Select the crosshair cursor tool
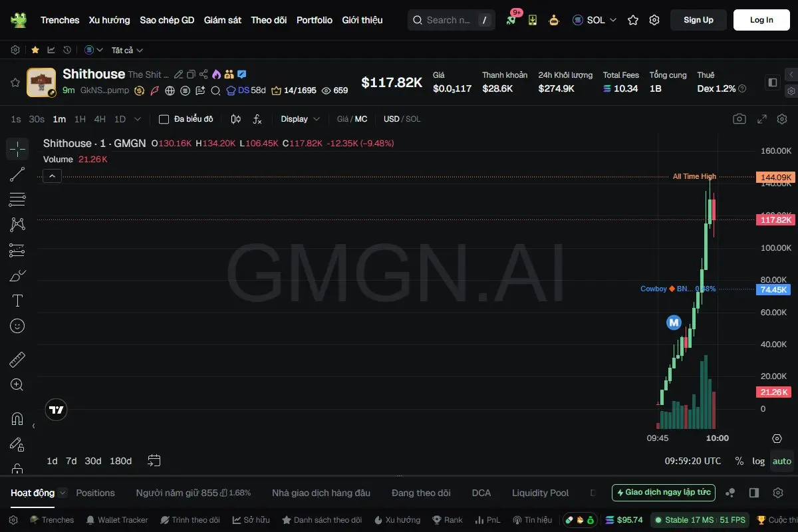 point(17,149)
